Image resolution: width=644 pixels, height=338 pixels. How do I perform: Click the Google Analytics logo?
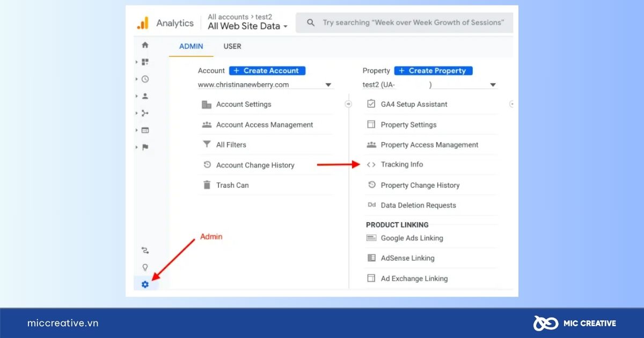[x=143, y=23]
